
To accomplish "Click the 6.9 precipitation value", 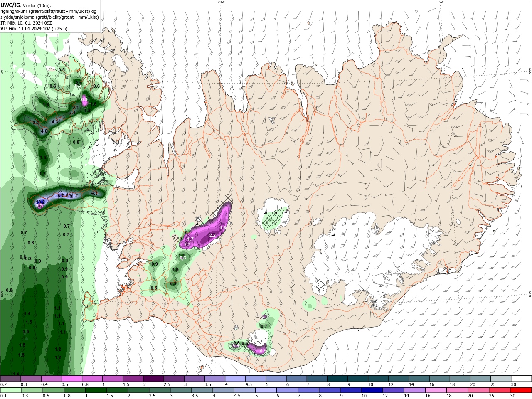I will tap(69, 196).
